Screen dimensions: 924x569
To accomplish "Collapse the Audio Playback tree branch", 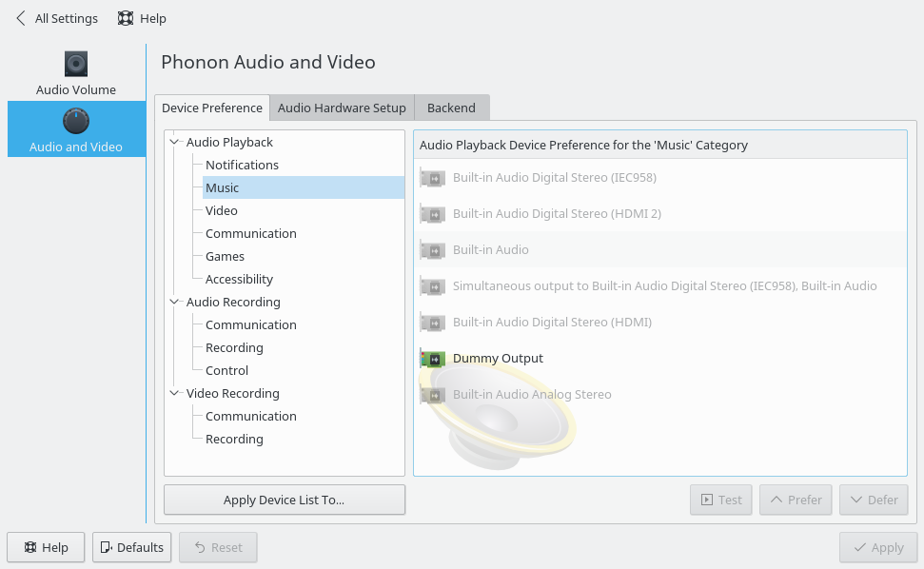I will point(174,142).
